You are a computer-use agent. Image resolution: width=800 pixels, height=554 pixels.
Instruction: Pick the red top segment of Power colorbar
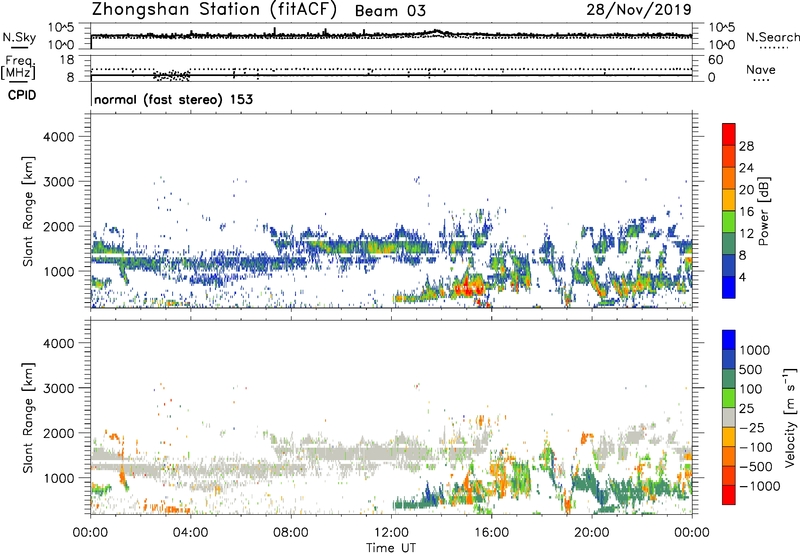click(x=729, y=134)
